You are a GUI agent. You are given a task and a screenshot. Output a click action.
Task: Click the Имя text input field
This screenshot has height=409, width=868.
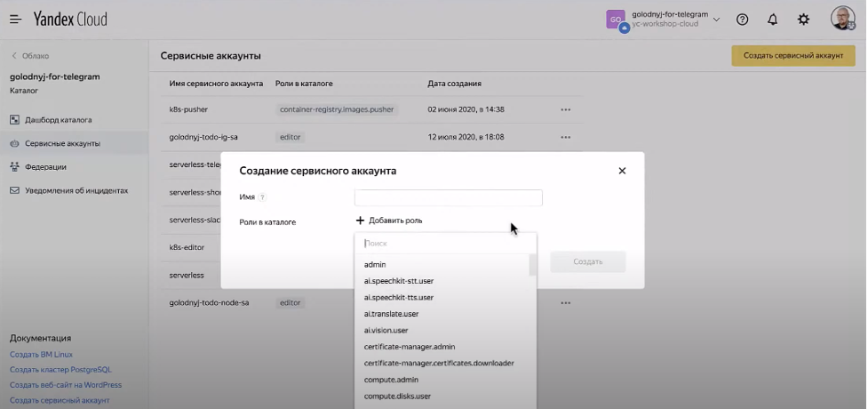449,198
